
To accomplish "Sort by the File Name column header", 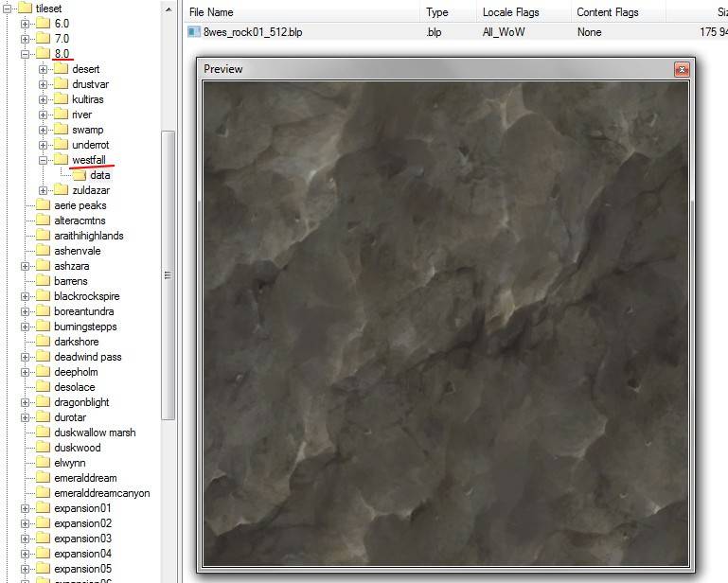I will point(302,12).
